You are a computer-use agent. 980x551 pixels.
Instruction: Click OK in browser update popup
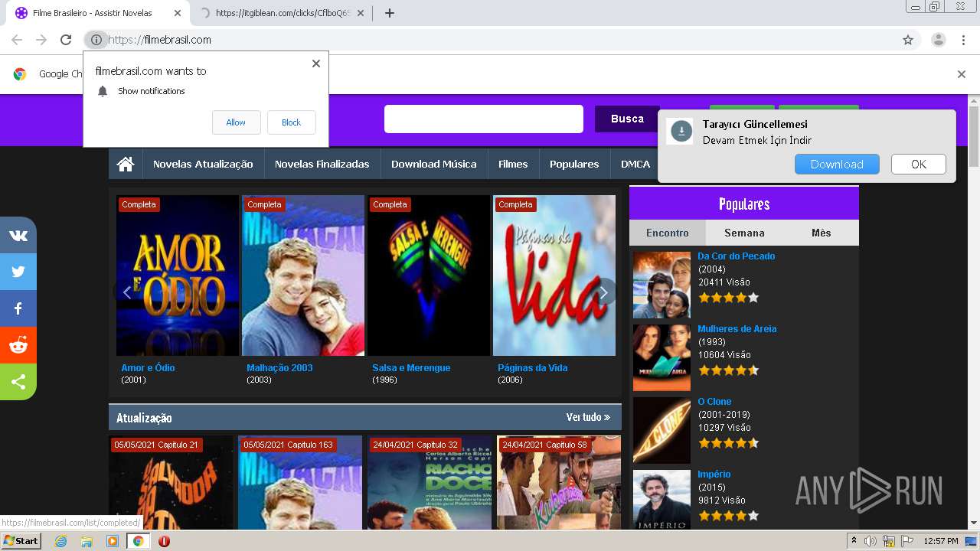(x=919, y=164)
